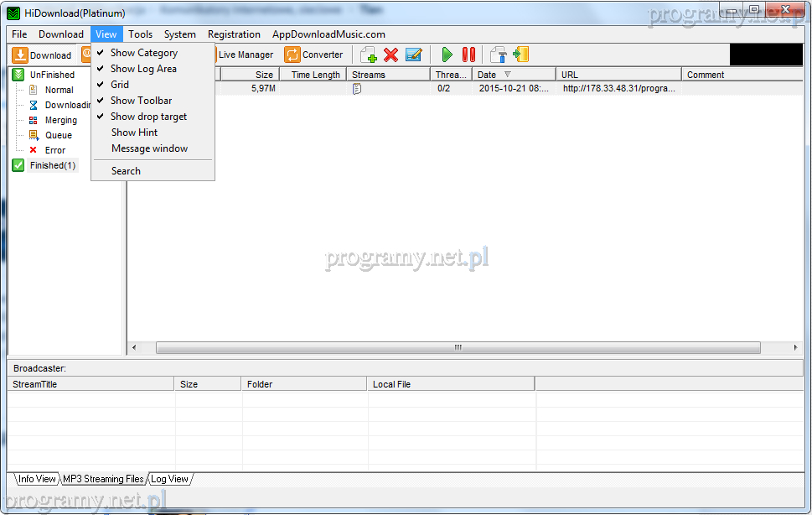This screenshot has width=812, height=515.
Task: Click the add new task icon
Action: point(368,55)
